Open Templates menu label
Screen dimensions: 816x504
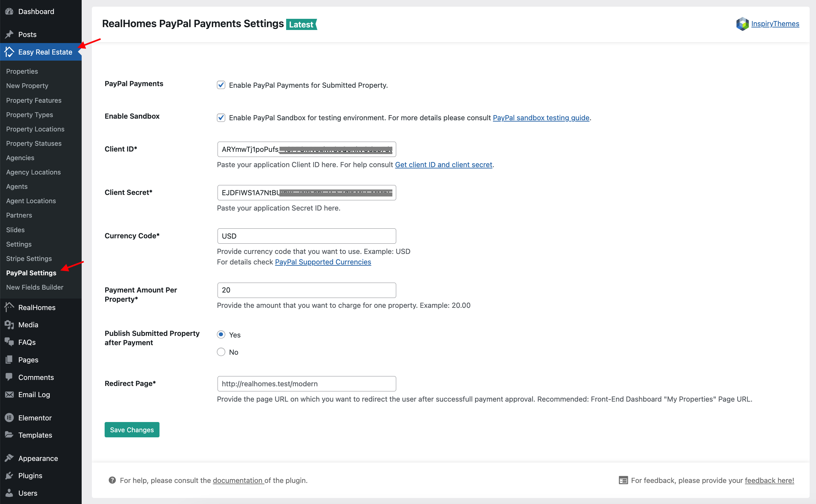pyautogui.click(x=35, y=435)
